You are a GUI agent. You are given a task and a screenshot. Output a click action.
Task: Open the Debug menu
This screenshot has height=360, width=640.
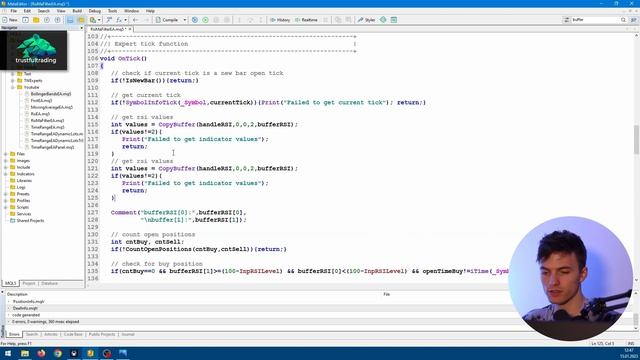pos(95,11)
